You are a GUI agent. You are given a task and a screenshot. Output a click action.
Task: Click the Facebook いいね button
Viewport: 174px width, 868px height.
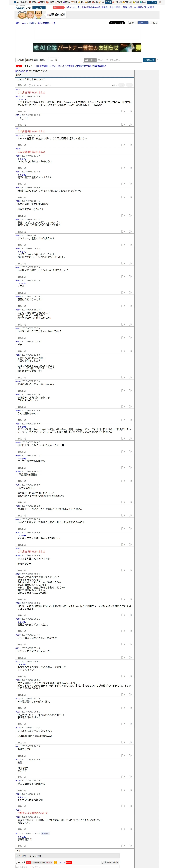tap(143, 23)
